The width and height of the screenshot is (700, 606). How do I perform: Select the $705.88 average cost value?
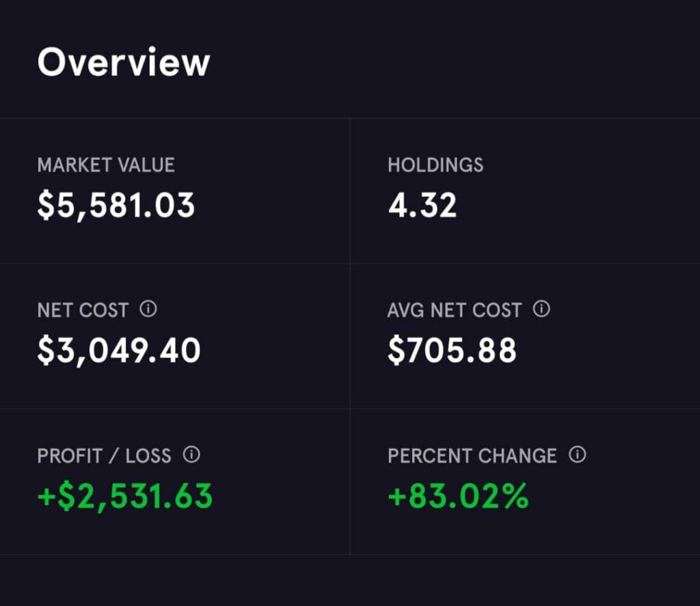(452, 350)
